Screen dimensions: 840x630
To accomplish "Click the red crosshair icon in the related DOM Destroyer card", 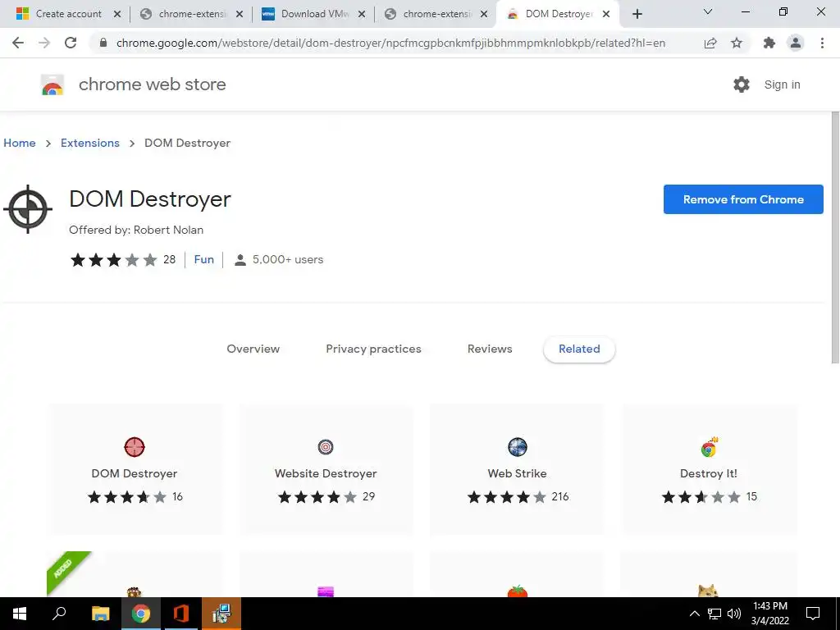I will click(x=135, y=447).
